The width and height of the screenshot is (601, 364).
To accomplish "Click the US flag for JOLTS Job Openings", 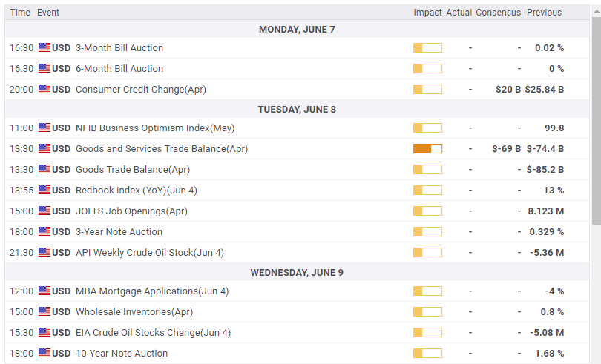I will tap(45, 211).
